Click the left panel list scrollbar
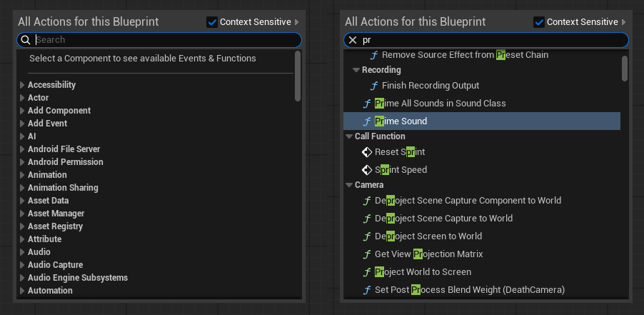Image resolution: width=644 pixels, height=315 pixels. pyautogui.click(x=298, y=76)
